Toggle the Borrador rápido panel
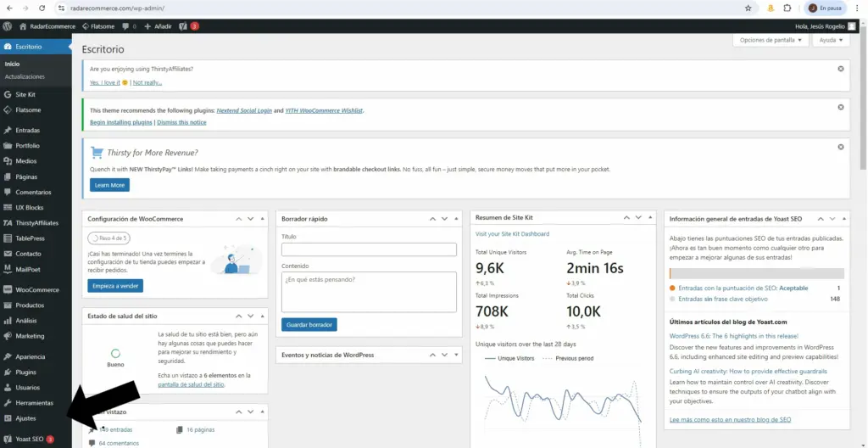The height and width of the screenshot is (448, 868). click(x=456, y=219)
